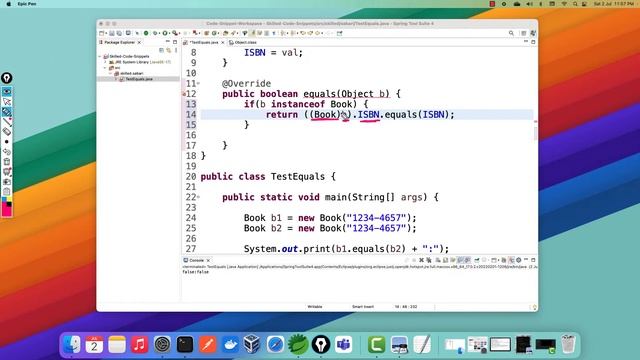Pick the yellow color swatch in Epic Pen
The height and width of the screenshot is (360, 640).
(x=9, y=200)
